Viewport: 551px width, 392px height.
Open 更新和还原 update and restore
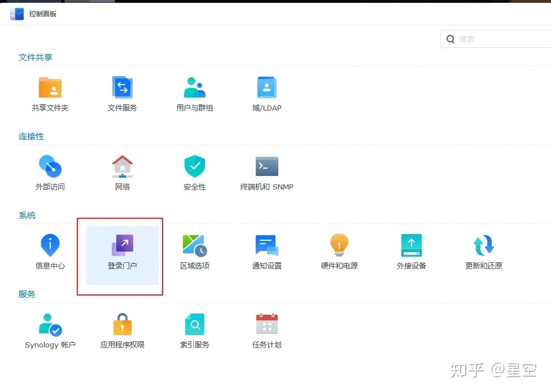[x=484, y=246]
